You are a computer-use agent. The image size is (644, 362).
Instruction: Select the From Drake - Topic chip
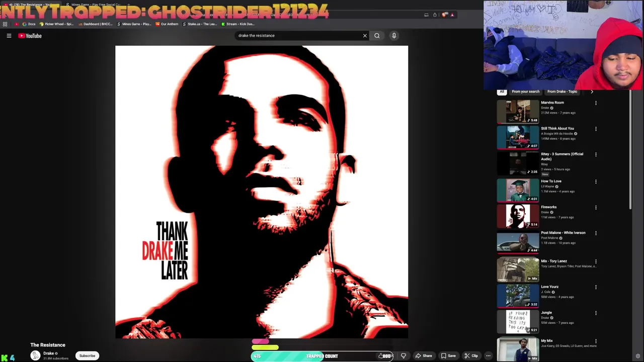pos(562,92)
